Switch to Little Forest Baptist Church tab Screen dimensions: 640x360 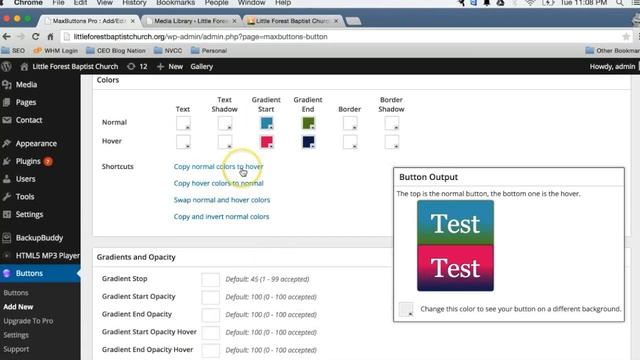[292, 21]
